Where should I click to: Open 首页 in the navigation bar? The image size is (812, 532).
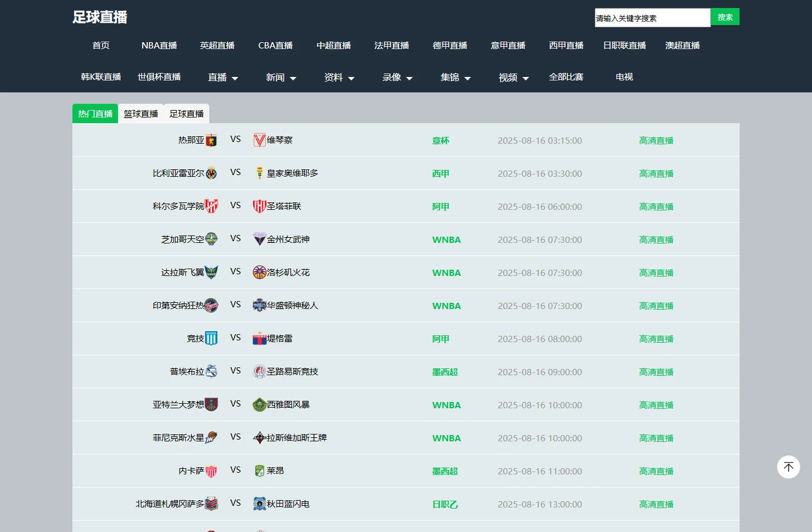click(x=101, y=45)
